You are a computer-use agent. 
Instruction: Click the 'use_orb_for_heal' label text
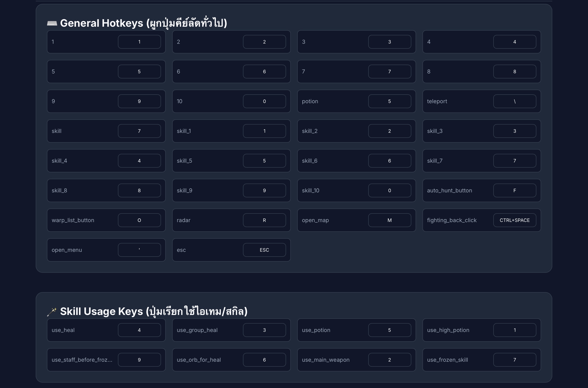(199, 360)
